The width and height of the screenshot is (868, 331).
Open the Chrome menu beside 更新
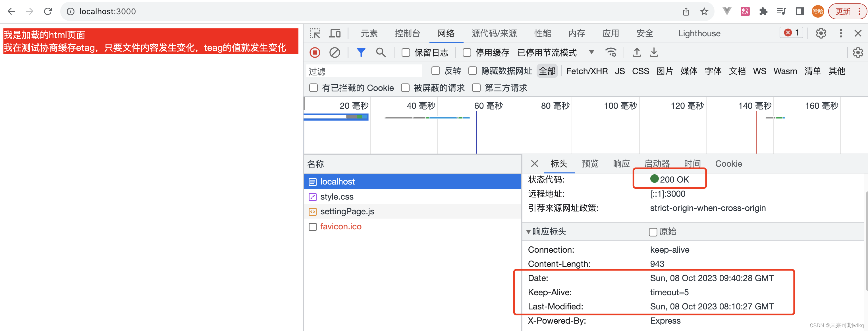859,11
